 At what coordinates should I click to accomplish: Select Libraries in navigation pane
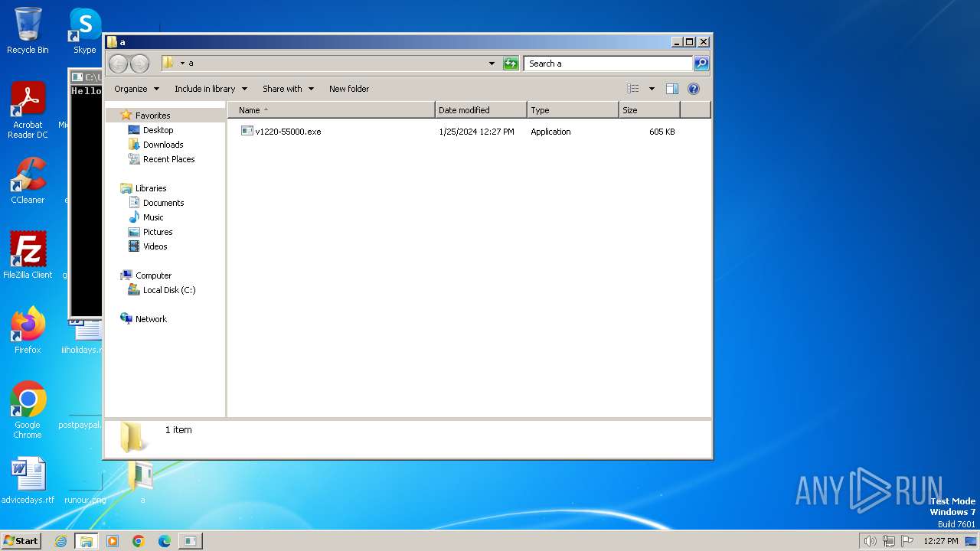coord(151,188)
